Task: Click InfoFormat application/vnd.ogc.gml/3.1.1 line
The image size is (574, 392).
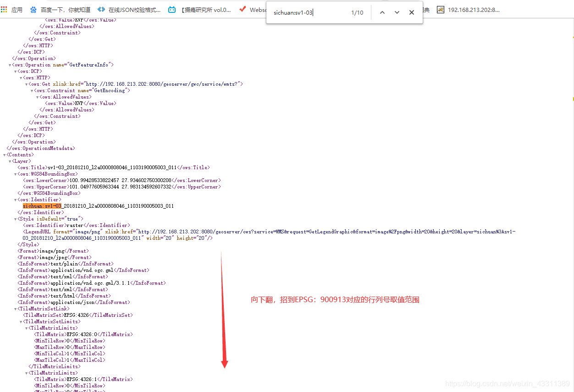Action: pos(92,283)
